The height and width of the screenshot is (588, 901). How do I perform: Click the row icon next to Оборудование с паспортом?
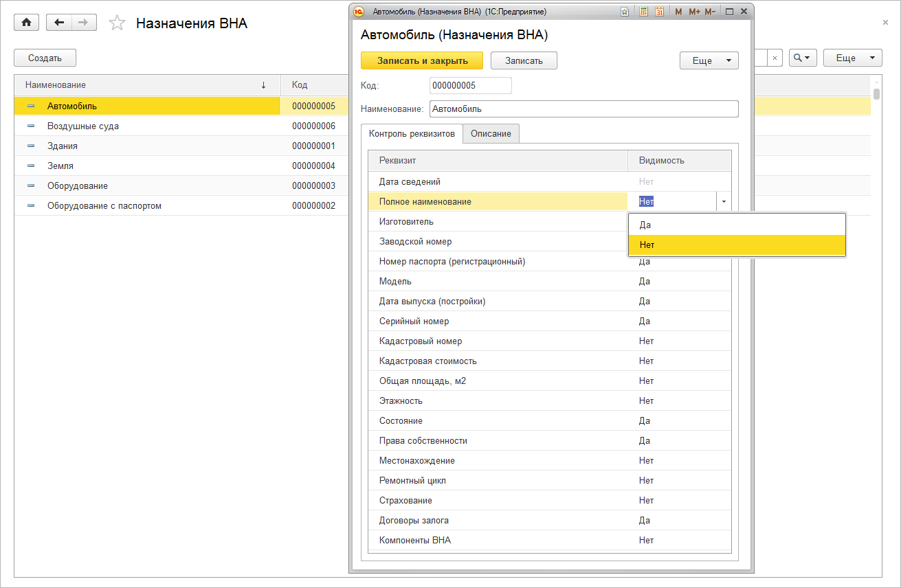pos(31,205)
